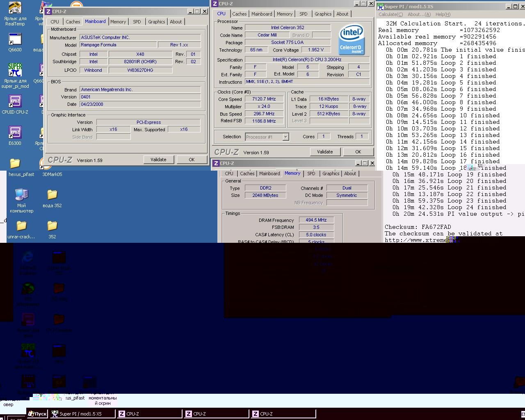Image resolution: width=525 pixels, height=420 pixels.
Task: Click the Memory Size 2048 MBytes value
Action: [x=265, y=195]
